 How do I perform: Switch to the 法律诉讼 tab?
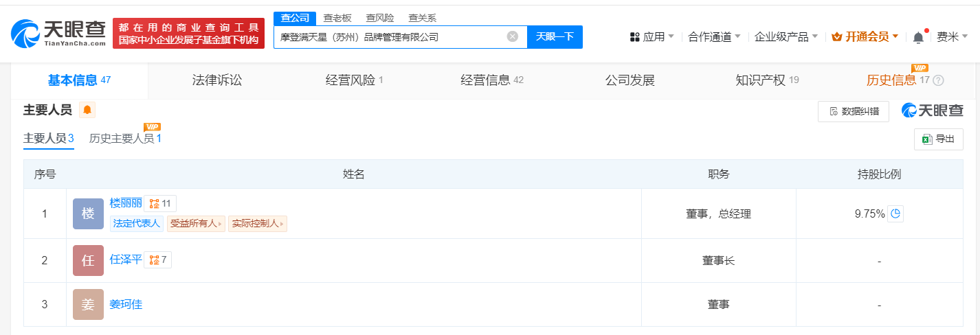[x=217, y=80]
